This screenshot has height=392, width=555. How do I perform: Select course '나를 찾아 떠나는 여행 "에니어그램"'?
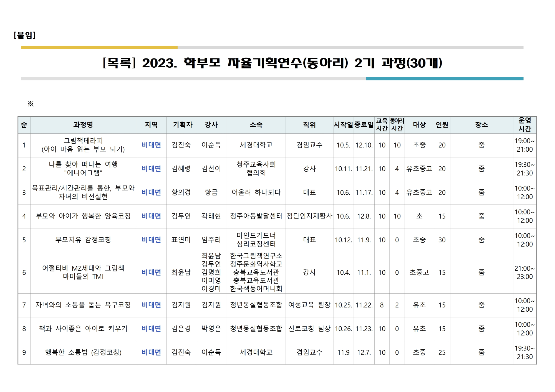pos(83,169)
